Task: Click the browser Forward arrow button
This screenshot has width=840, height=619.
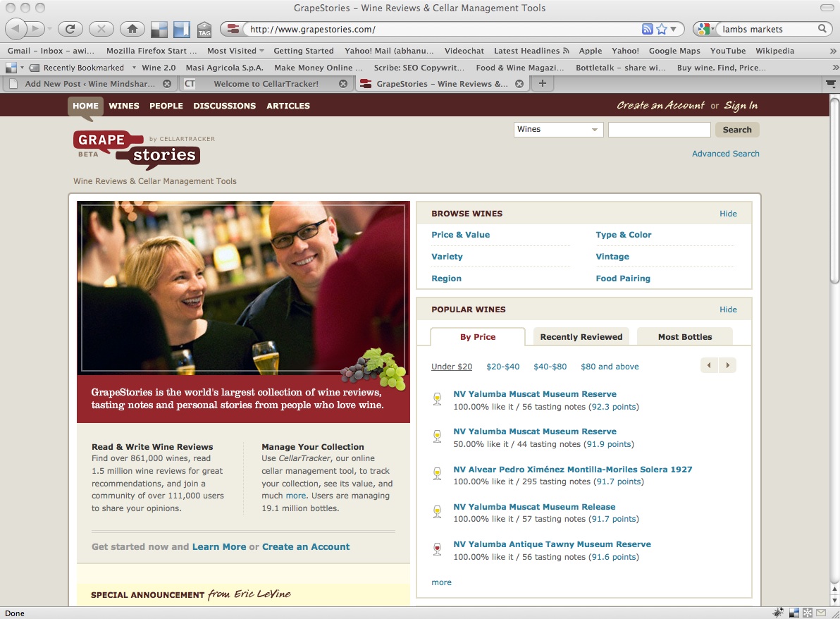Action: tap(35, 28)
